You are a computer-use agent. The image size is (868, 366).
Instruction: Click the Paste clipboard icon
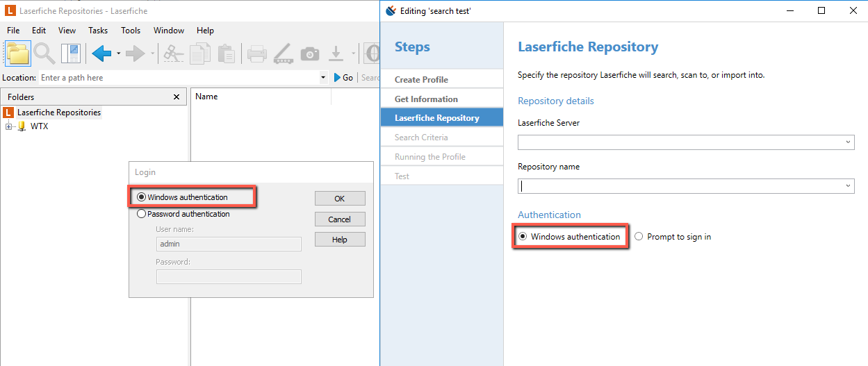[x=226, y=53]
